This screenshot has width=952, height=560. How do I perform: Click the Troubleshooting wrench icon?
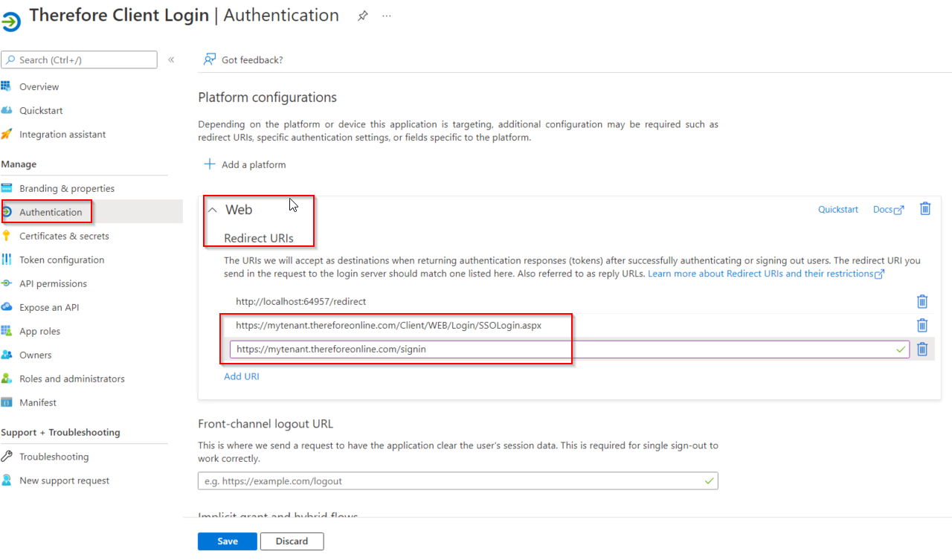[x=7, y=457]
